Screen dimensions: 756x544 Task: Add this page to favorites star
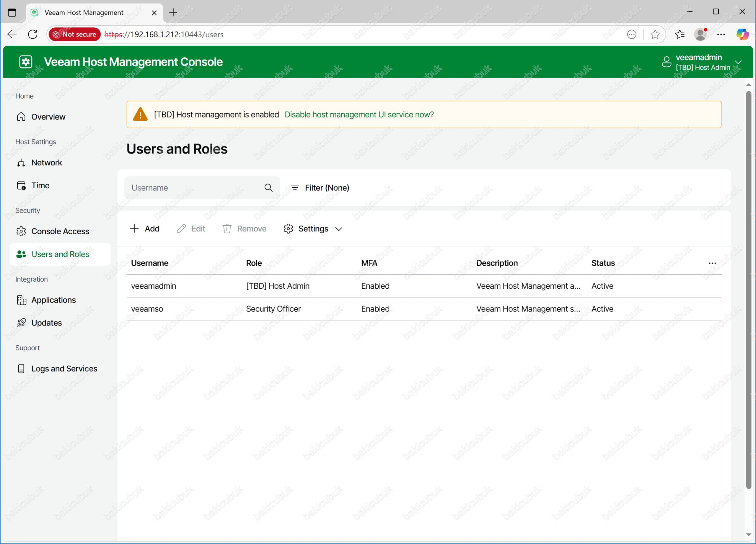pyautogui.click(x=655, y=34)
